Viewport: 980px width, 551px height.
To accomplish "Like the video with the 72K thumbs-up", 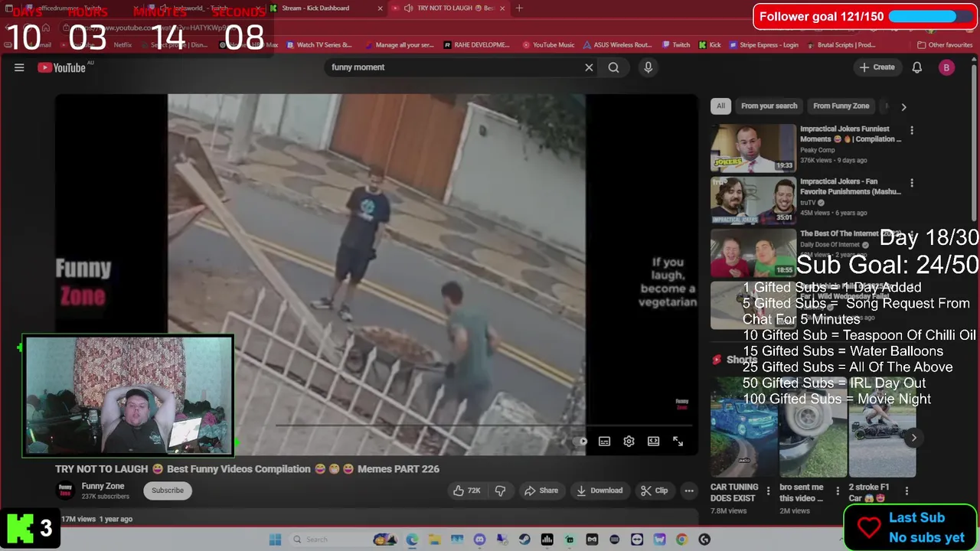I will pos(466,491).
